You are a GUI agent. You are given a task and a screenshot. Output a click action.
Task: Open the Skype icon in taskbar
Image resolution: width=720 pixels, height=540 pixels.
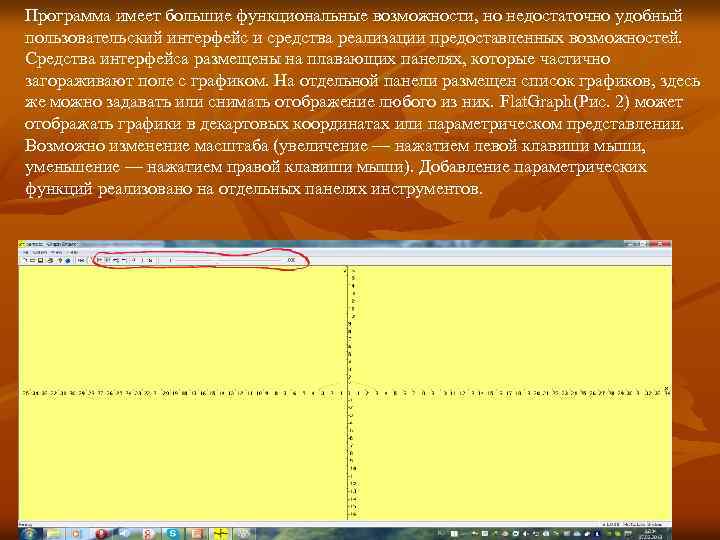tap(173, 534)
